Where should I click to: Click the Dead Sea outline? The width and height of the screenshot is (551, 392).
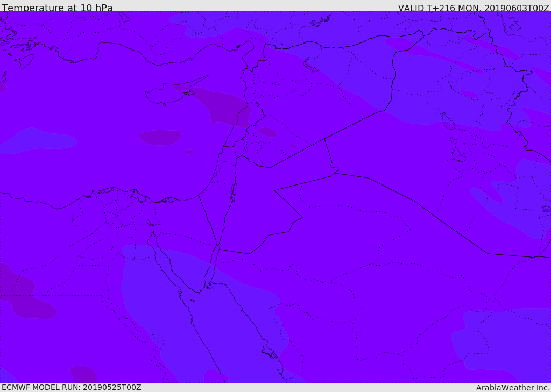point(234,191)
